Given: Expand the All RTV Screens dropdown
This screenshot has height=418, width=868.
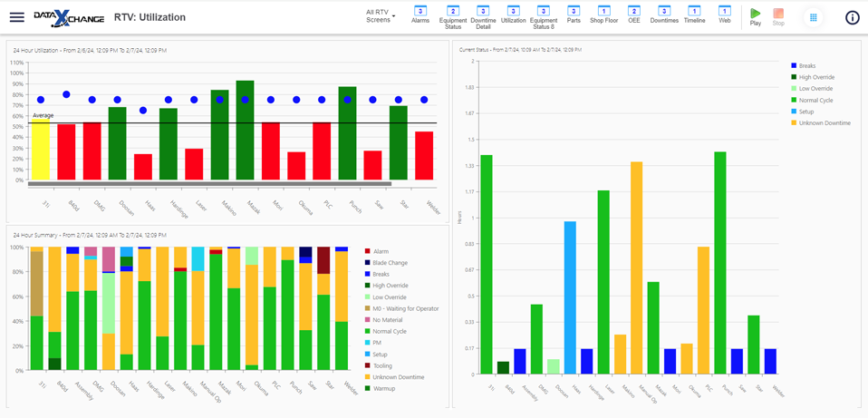Looking at the screenshot, I should 381,15.
